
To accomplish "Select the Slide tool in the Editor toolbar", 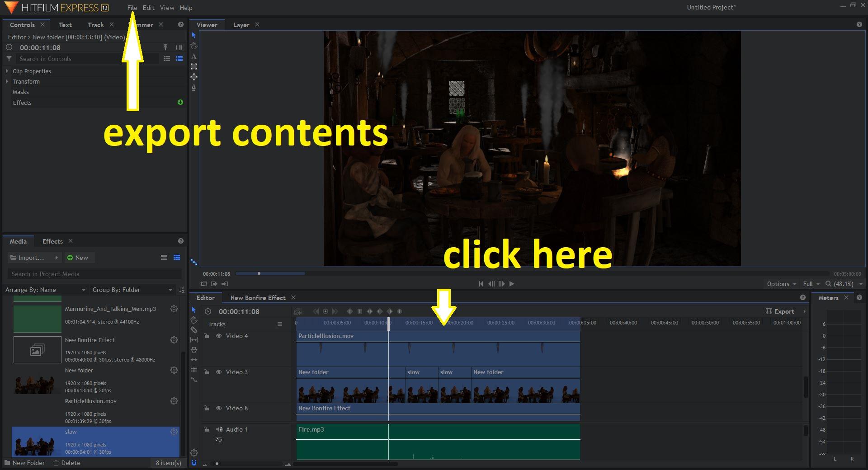I will (194, 350).
